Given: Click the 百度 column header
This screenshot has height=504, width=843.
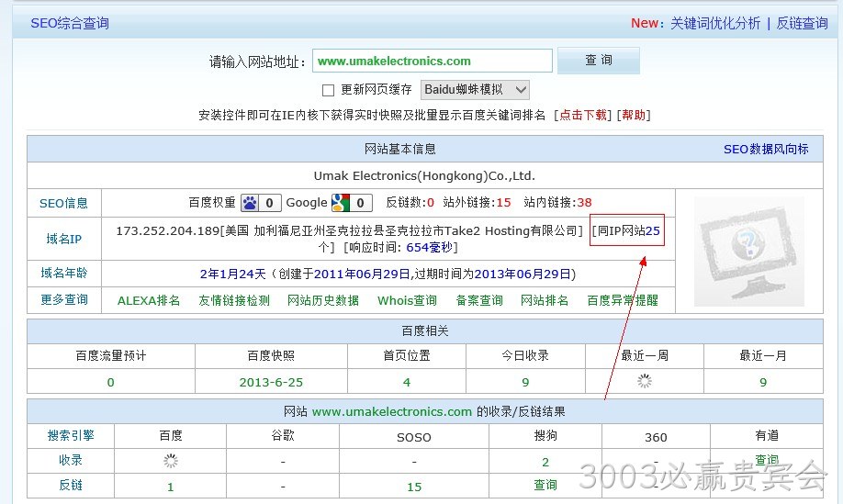Looking at the screenshot, I should click(171, 435).
